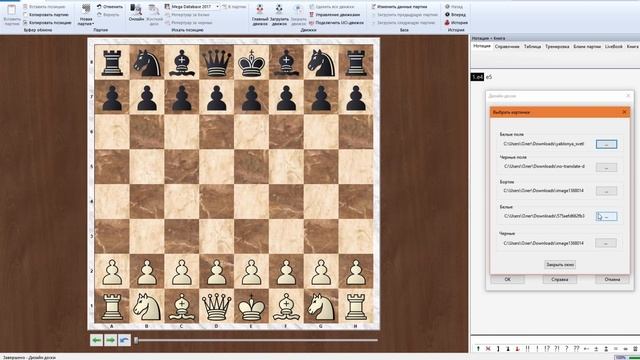Switch to the Таблица tab
640x360 pixels.
point(532,47)
